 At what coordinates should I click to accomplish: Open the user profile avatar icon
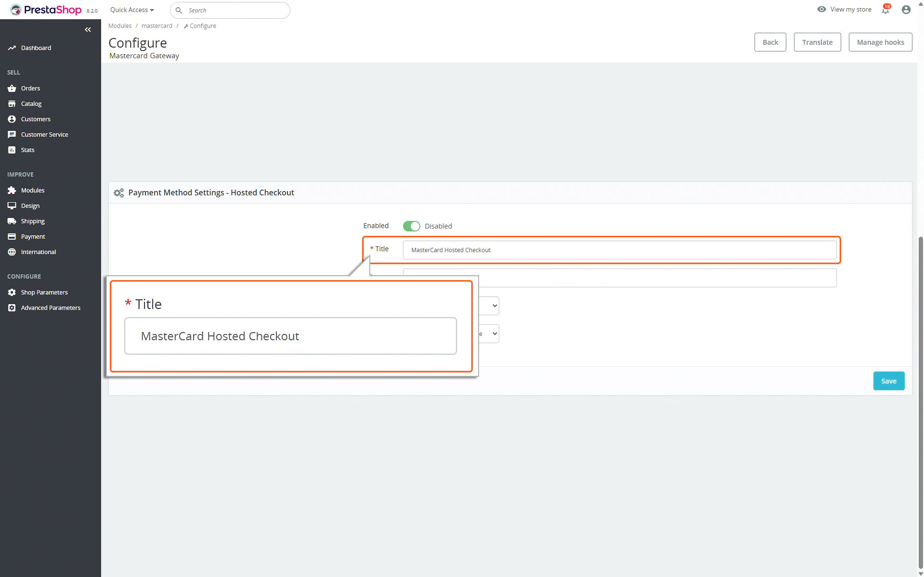(x=906, y=10)
